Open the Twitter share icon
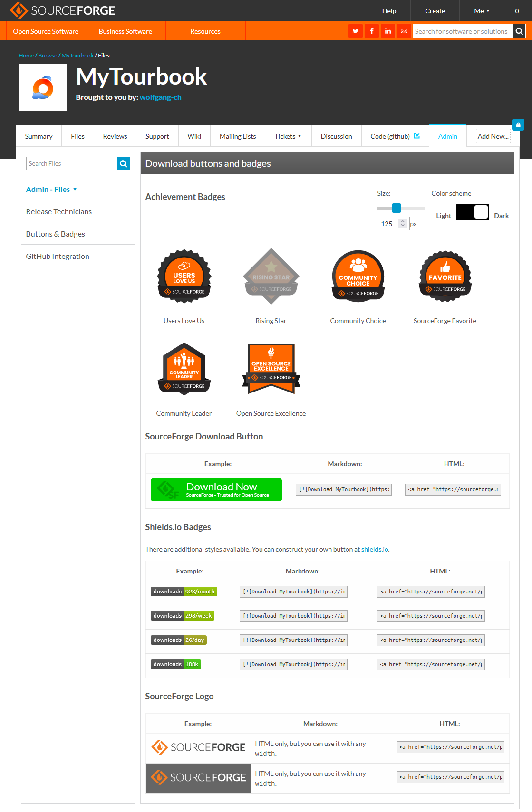 356,31
